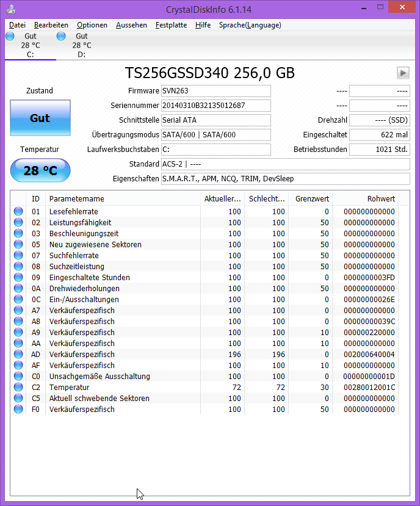Image resolution: width=420 pixels, height=506 pixels.
Task: Minimize the CrystalDiskInfo window
Action: [364, 8]
